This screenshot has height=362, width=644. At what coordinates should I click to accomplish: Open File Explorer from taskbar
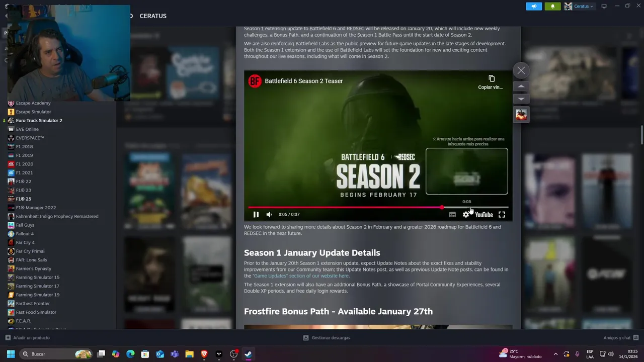(189, 354)
